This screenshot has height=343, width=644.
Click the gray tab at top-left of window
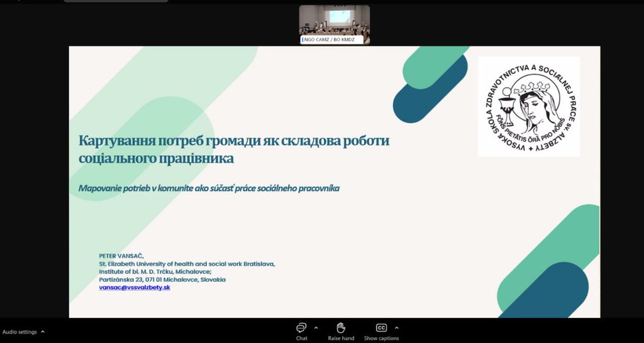pyautogui.click(x=116, y=1)
